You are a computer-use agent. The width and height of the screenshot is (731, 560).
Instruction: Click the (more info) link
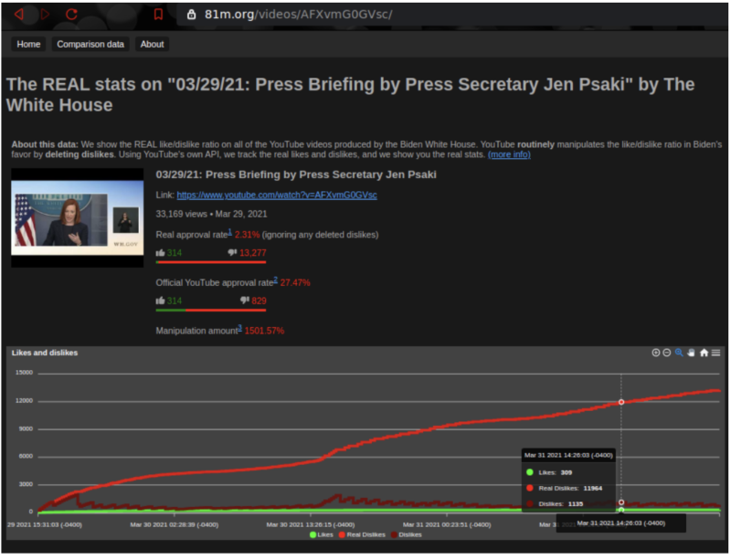[509, 154]
